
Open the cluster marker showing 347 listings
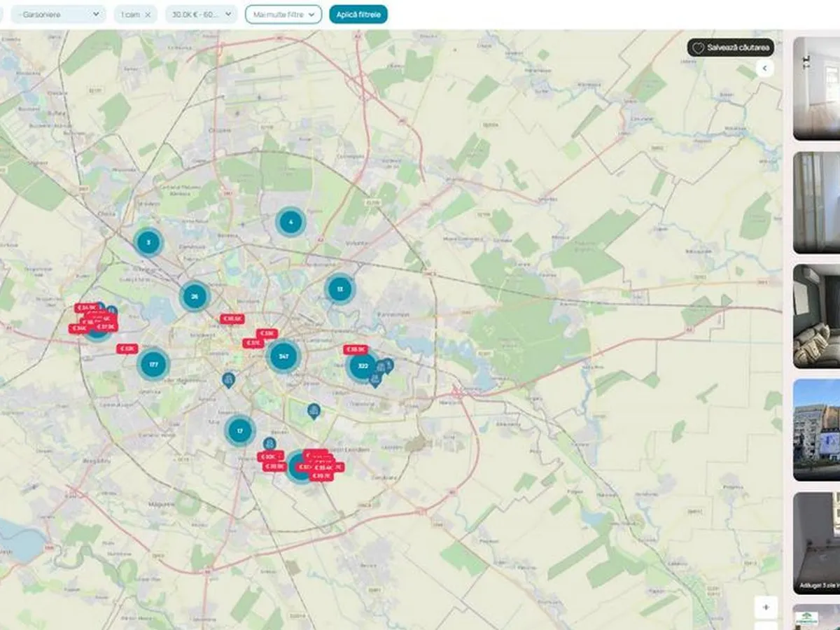283,356
